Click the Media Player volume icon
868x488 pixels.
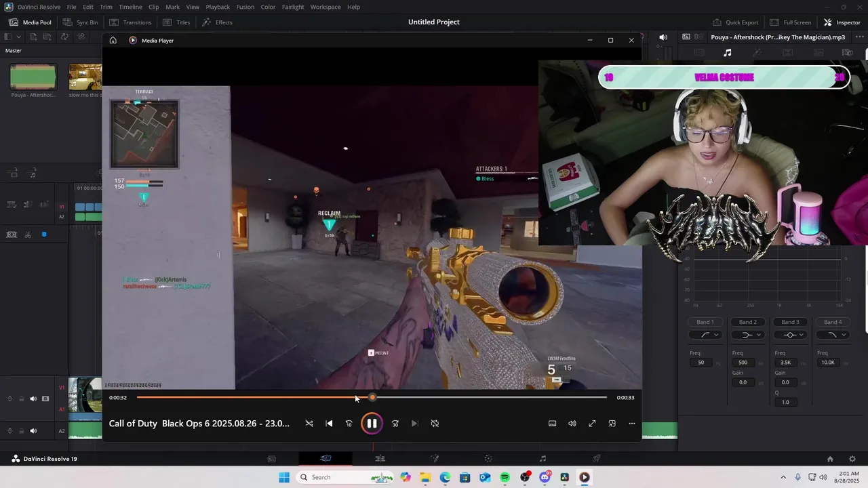[572, 424]
